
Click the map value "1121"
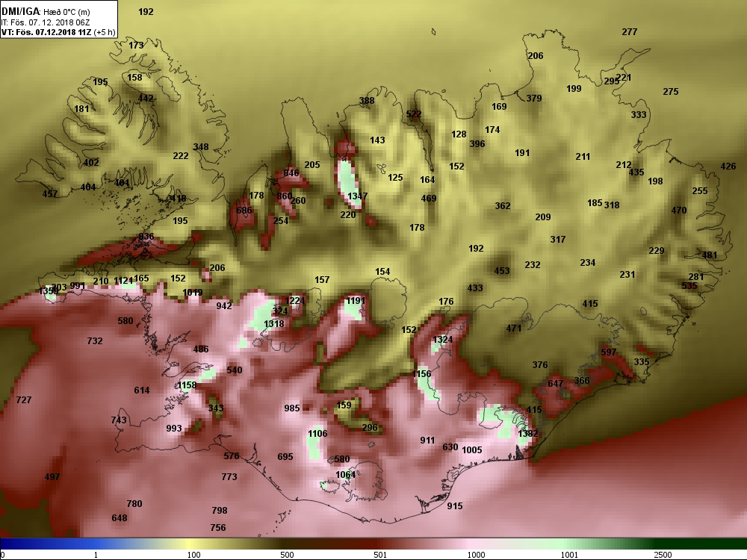[124, 281]
